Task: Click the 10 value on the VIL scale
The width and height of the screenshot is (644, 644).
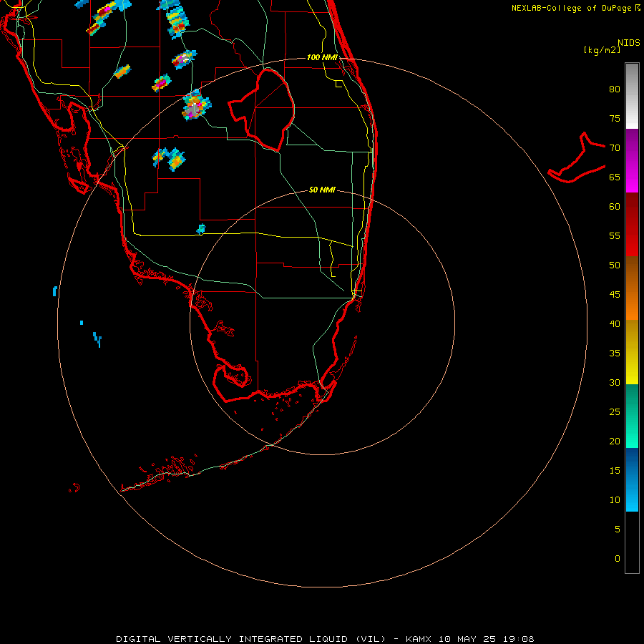Action: 615,500
